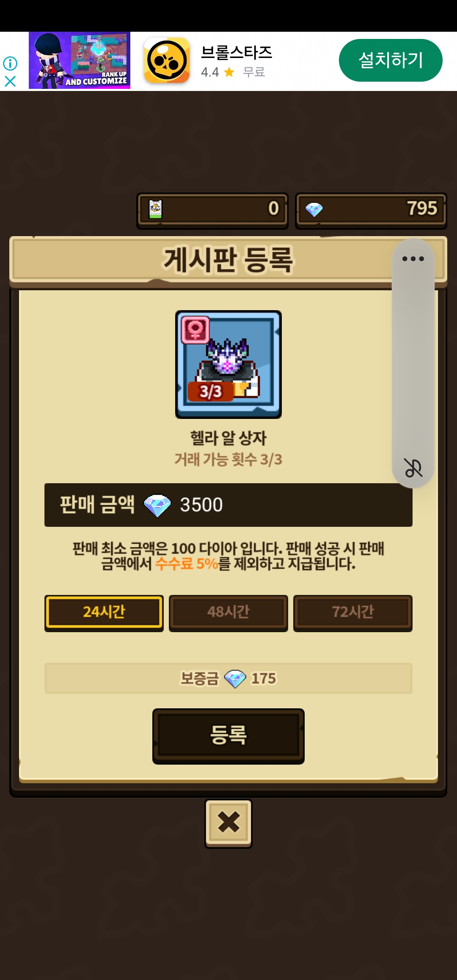View the Brawl Stars ad thumbnail
The height and width of the screenshot is (980, 457).
click(x=80, y=61)
